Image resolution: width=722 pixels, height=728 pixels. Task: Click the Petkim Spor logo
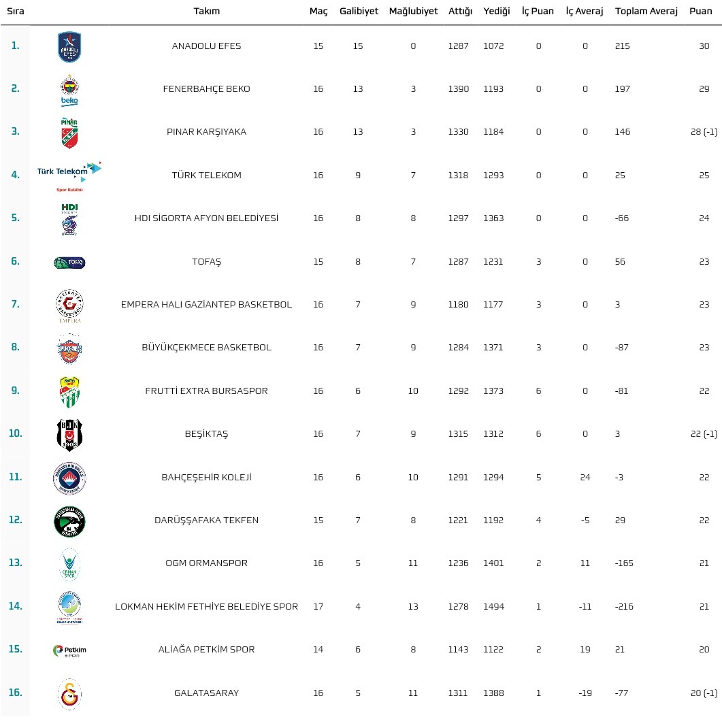[x=69, y=651]
